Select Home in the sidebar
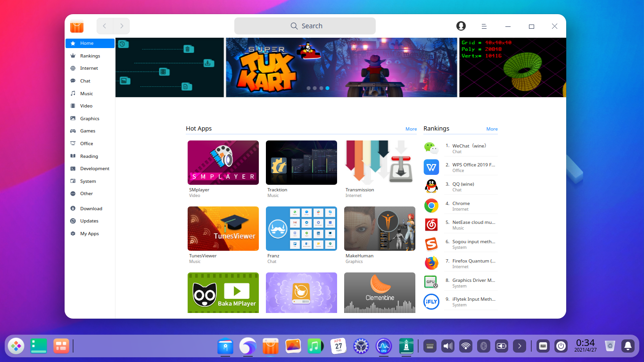The image size is (644, 362). [90, 43]
